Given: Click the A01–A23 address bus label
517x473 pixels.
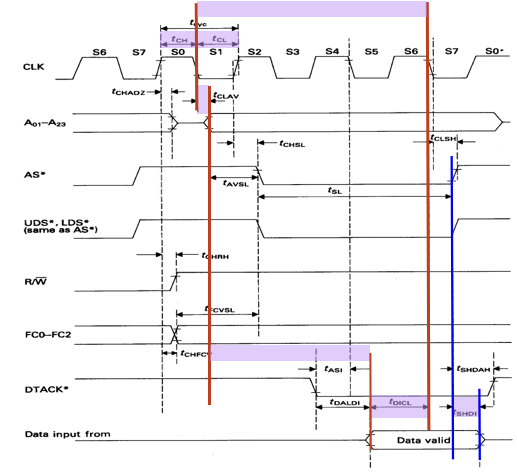Looking at the screenshot, I should pyautogui.click(x=45, y=123).
